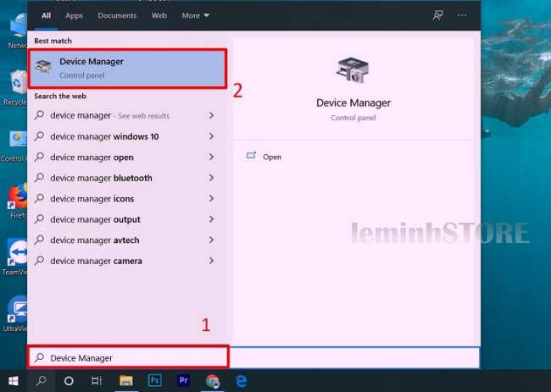Select the Firefox desktop icon
This screenshot has height=392, width=551.
tap(17, 202)
